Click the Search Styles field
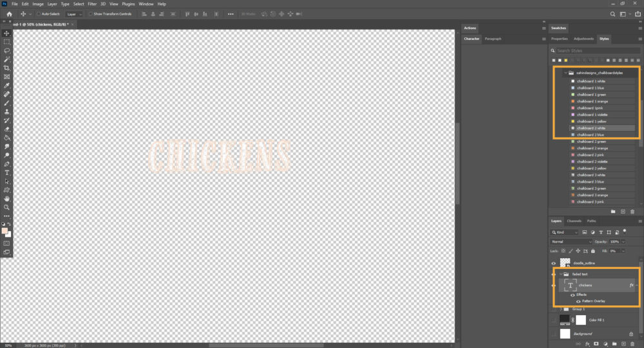Image resolution: width=644 pixels, height=348 pixels. [596, 50]
